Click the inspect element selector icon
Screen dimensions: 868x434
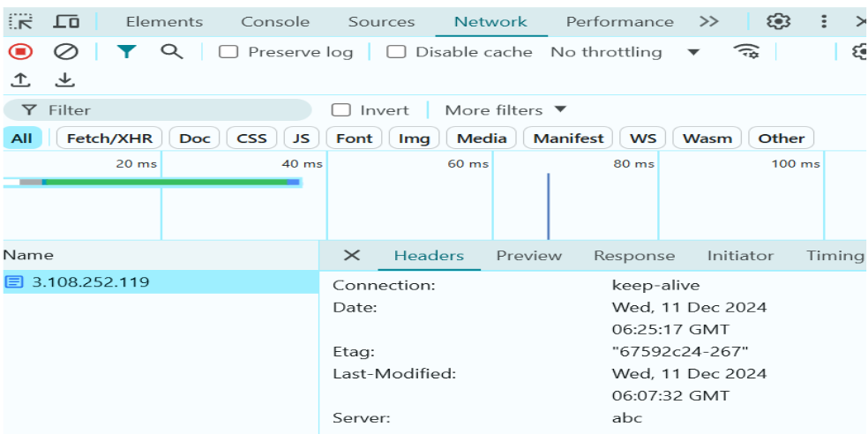pyautogui.click(x=21, y=22)
